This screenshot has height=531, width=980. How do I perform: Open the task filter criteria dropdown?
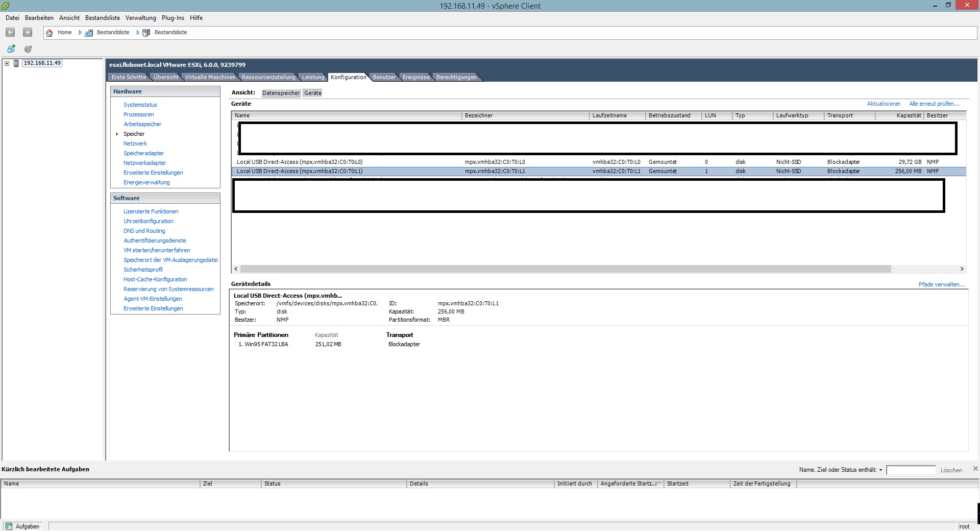click(880, 470)
